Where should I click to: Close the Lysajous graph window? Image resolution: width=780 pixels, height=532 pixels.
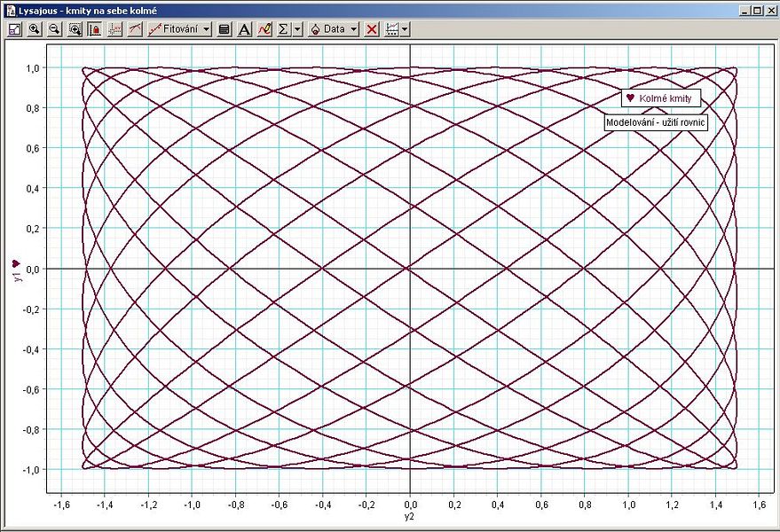[x=770, y=11]
